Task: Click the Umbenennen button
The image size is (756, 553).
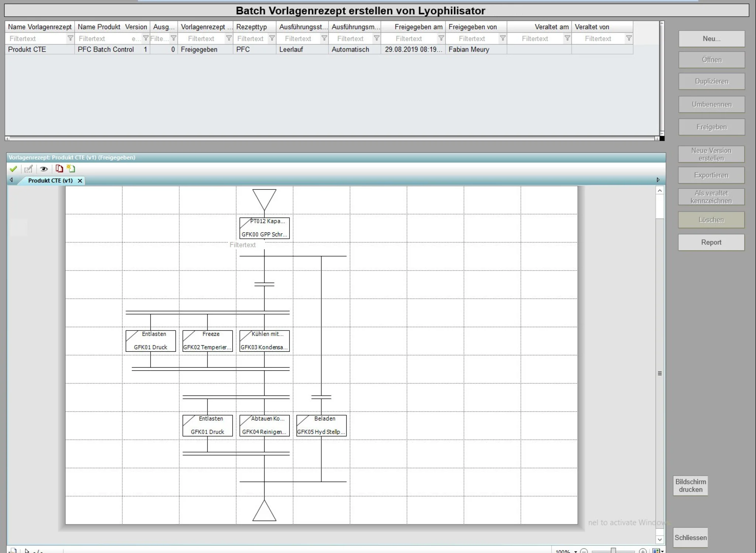Action: 711,104
